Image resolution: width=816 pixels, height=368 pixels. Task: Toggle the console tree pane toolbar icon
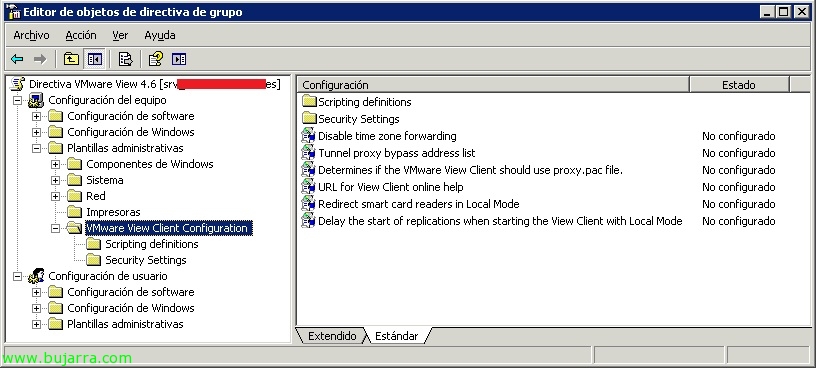click(95, 59)
